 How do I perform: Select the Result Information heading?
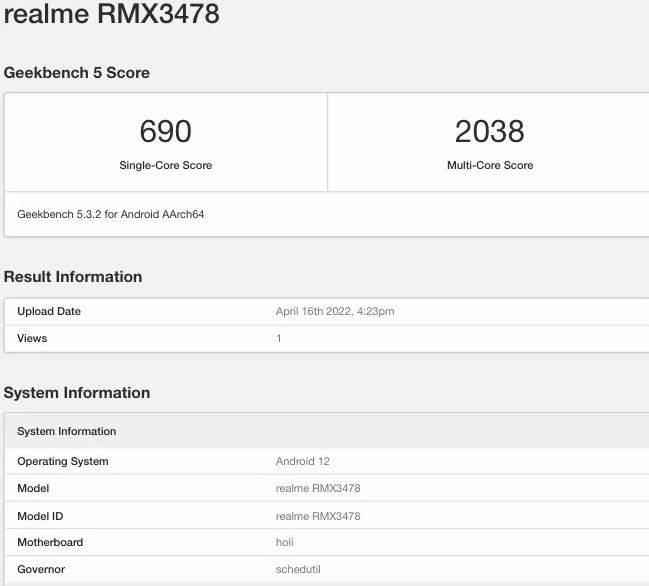pyautogui.click(x=73, y=277)
